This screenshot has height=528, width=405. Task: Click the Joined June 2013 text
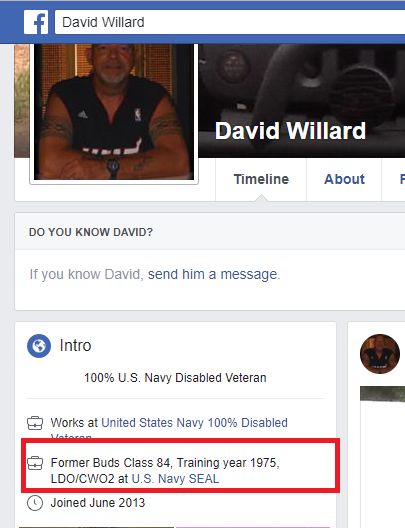coord(98,503)
